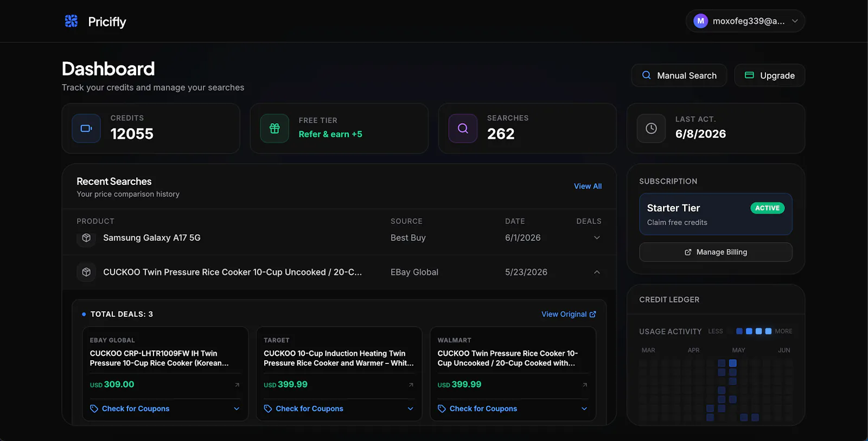
Task: Open the View Original link
Action: pyautogui.click(x=569, y=314)
